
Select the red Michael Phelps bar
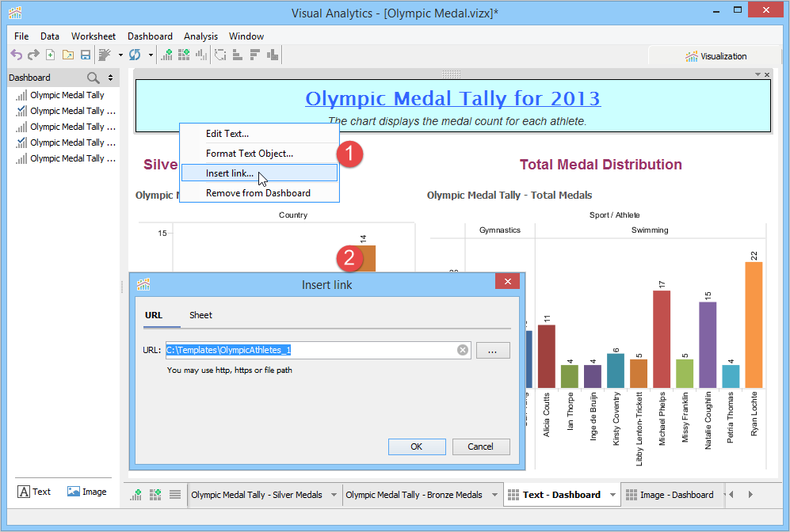(662, 340)
